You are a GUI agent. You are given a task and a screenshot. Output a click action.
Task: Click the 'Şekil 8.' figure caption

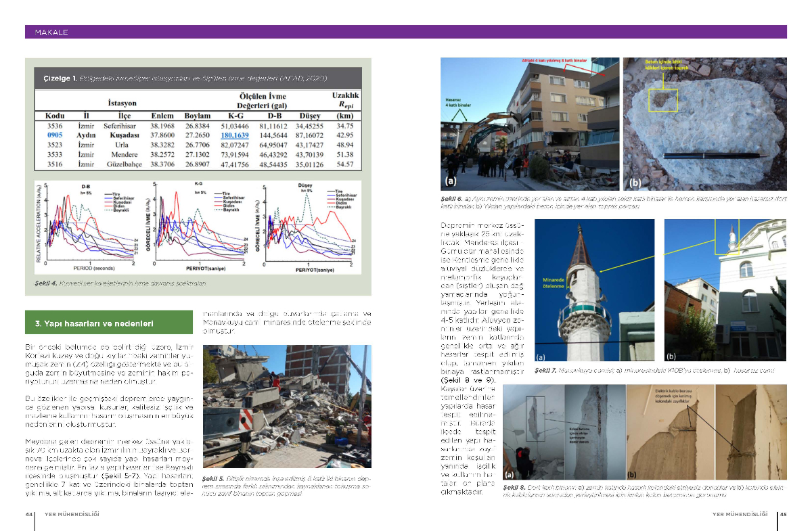pyautogui.click(x=646, y=491)
